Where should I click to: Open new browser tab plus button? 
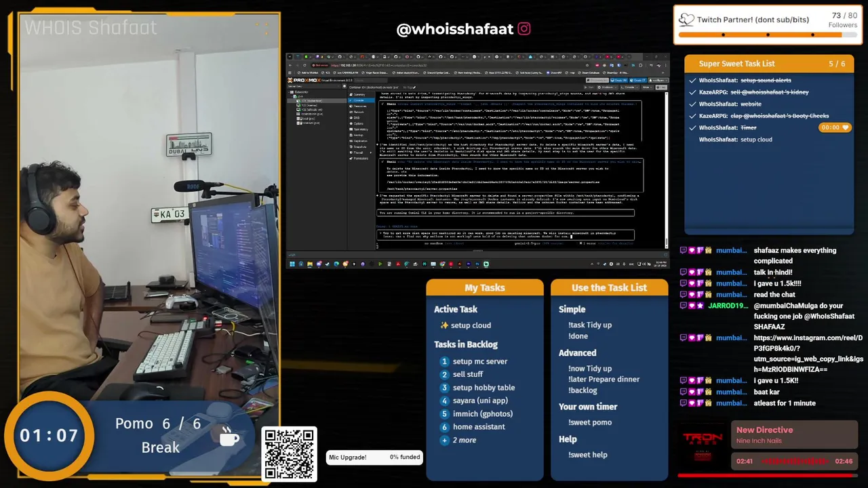629,57
